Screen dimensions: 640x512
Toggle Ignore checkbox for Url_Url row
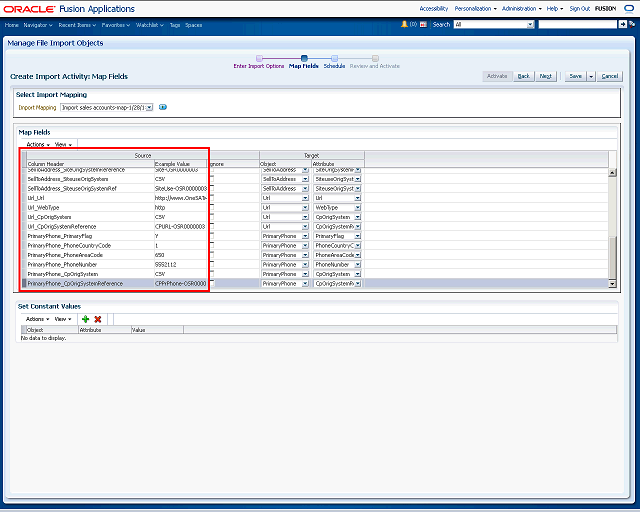211,198
